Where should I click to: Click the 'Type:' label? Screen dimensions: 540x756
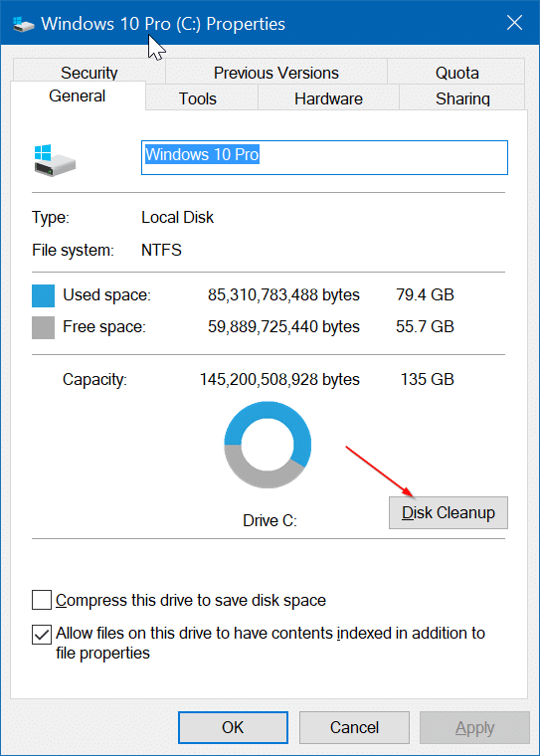pos(51,218)
